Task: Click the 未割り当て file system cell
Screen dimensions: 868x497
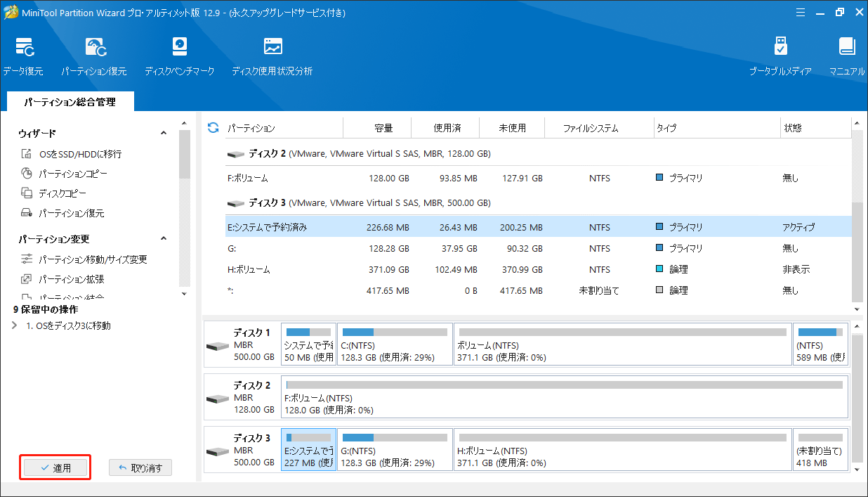Action: click(x=599, y=290)
